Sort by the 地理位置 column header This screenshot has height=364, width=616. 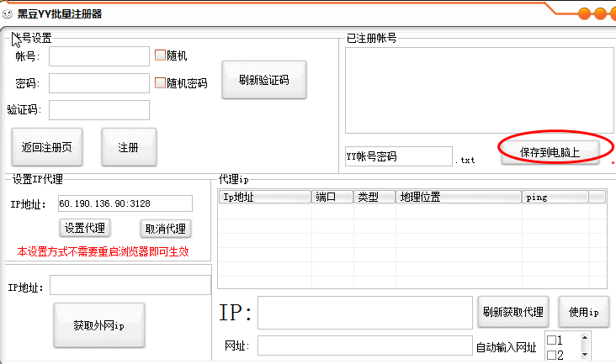point(459,197)
